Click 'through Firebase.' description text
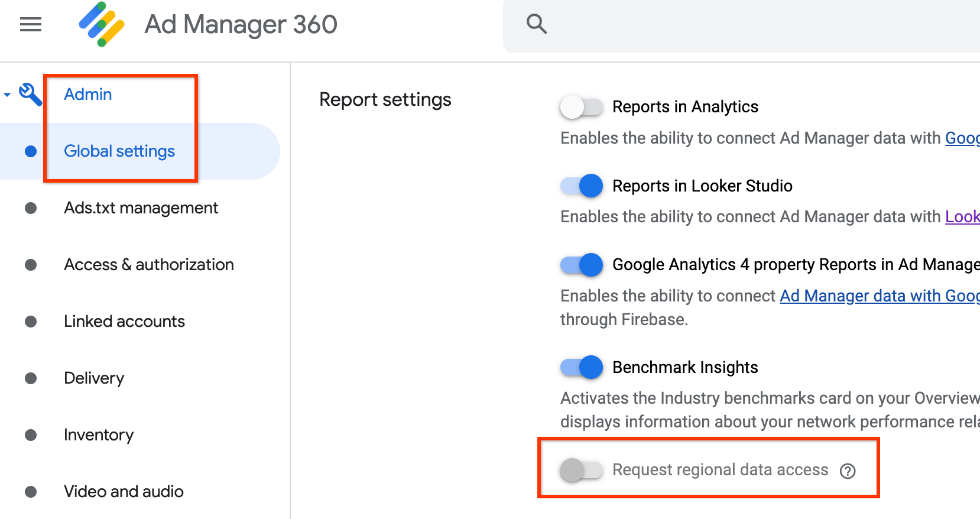Screen dimensions: 980x519 tap(624, 320)
